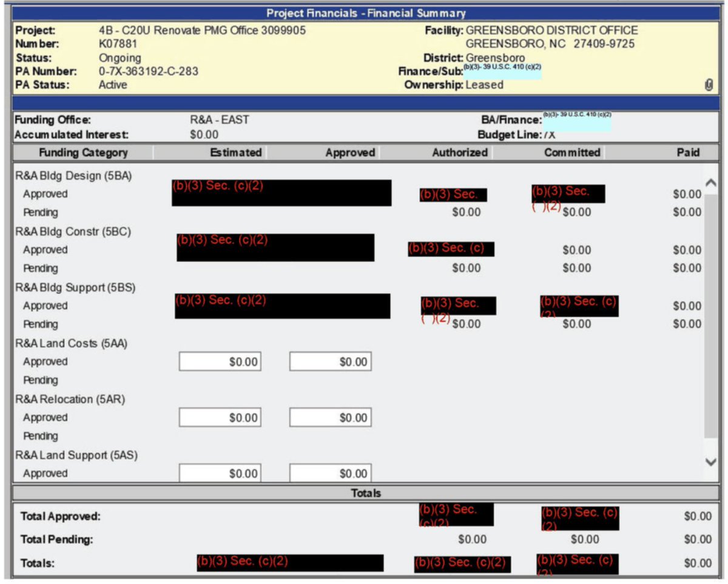Image resolution: width=728 pixels, height=584 pixels.
Task: Click the scrollbar down arrow
Action: pos(711,462)
